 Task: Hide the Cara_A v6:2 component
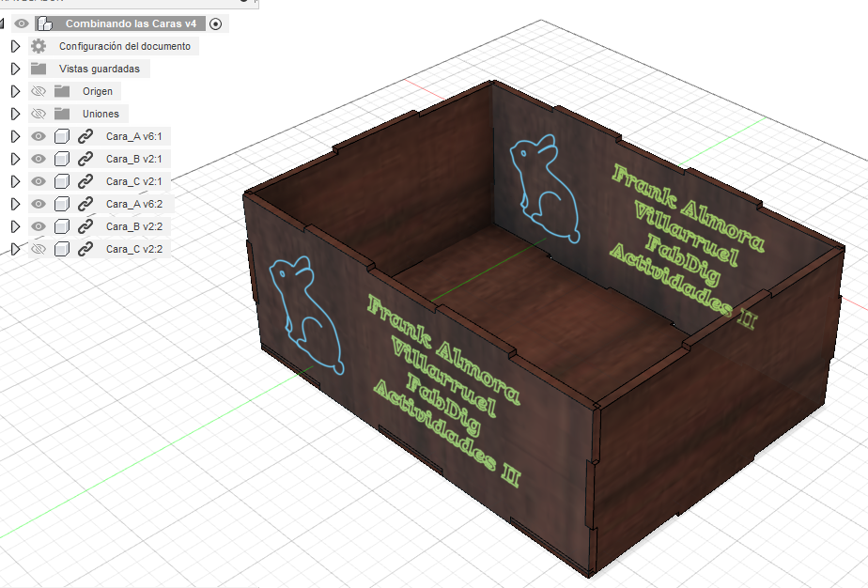point(39,204)
